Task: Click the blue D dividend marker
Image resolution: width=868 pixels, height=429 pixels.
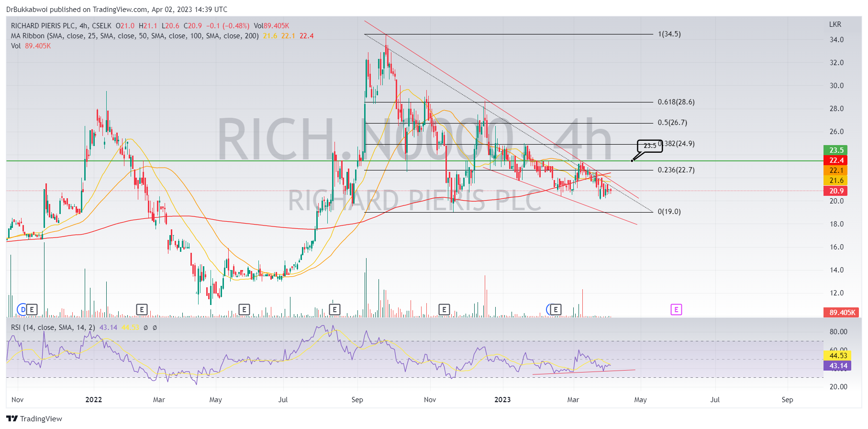Action: click(22, 310)
